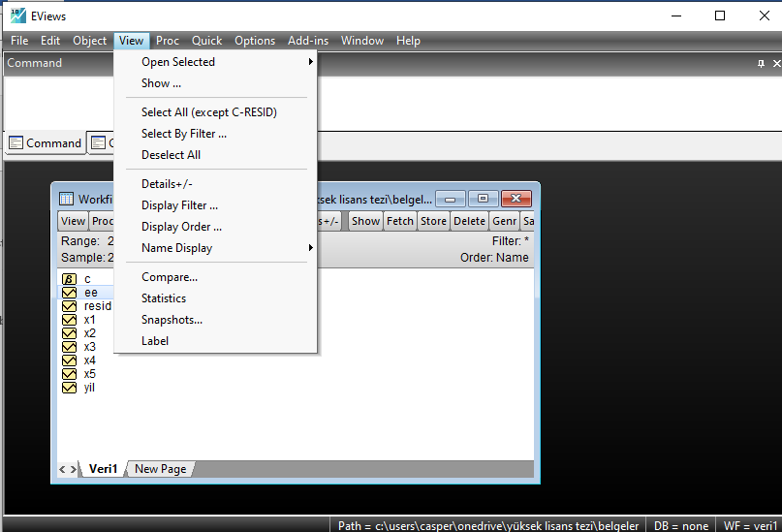Choose Deselect All menu entry
This screenshot has width=782, height=532.
point(215,155)
